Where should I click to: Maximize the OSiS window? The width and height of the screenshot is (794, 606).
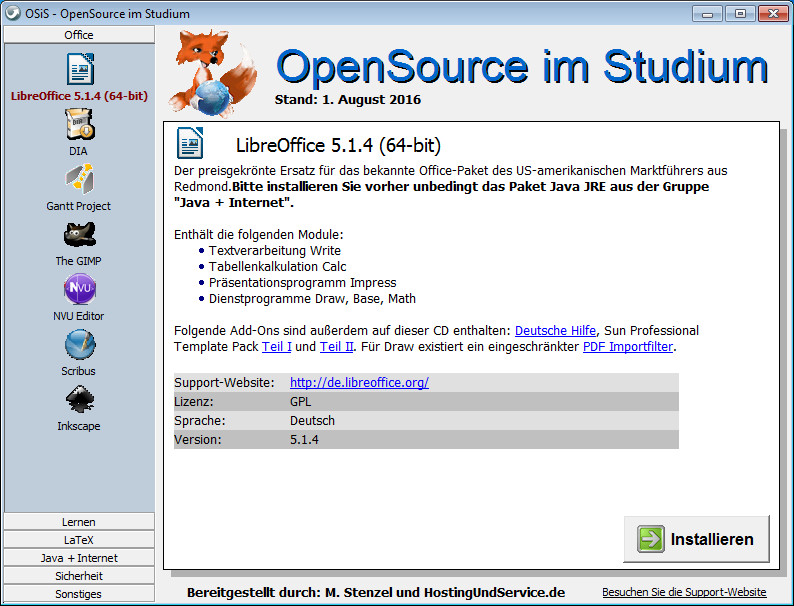click(x=740, y=14)
